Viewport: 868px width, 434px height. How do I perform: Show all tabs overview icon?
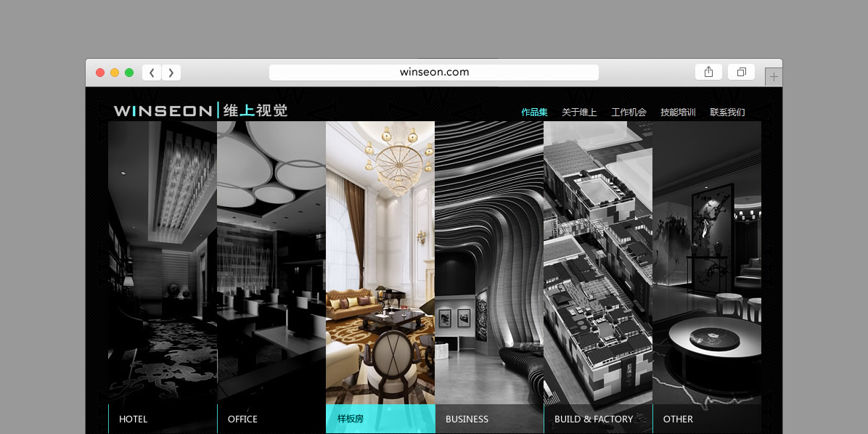tap(741, 72)
